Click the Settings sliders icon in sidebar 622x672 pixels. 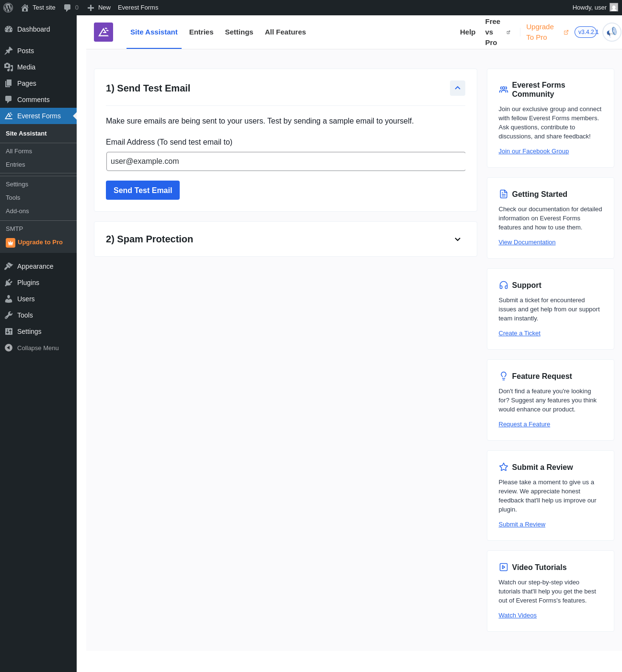pos(9,331)
